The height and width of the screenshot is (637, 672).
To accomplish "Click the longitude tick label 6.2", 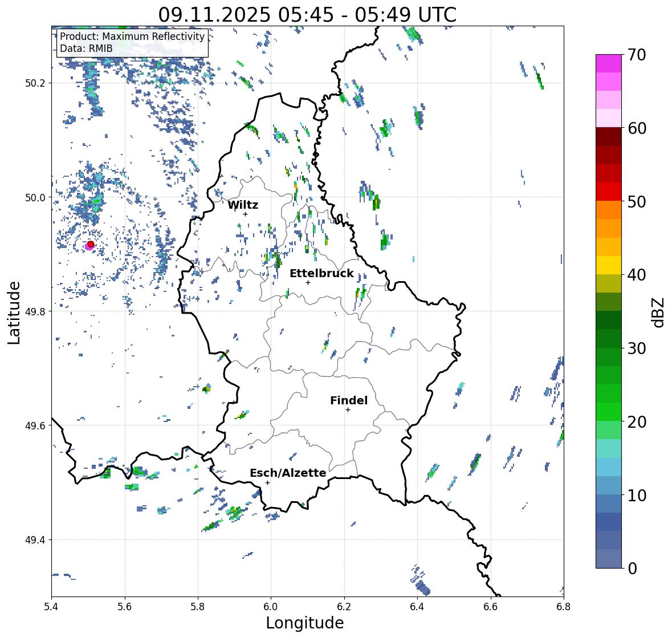I will click(344, 606).
